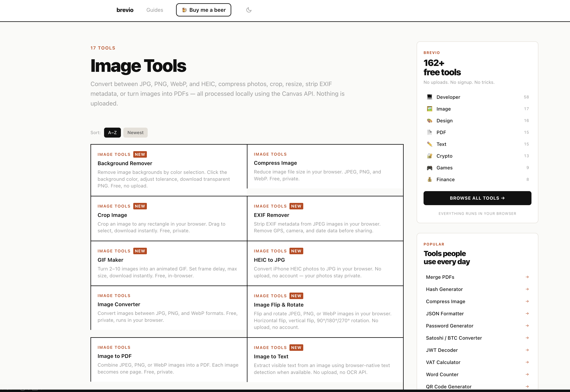Open the Developer category
The image size is (570, 392).
tap(477, 97)
